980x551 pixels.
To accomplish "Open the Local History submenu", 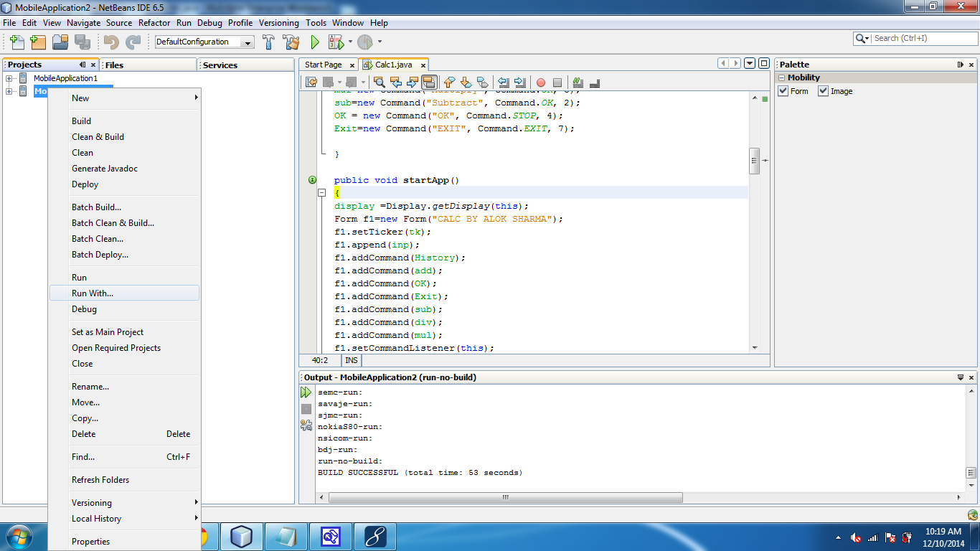I will tap(125, 519).
